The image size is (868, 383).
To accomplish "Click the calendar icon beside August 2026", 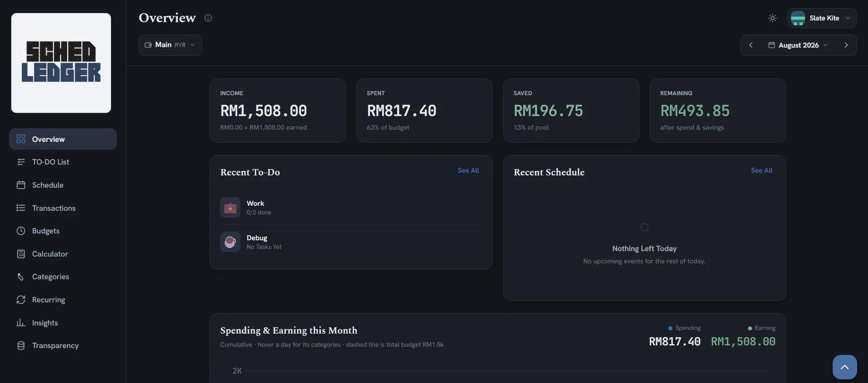I will [x=772, y=45].
